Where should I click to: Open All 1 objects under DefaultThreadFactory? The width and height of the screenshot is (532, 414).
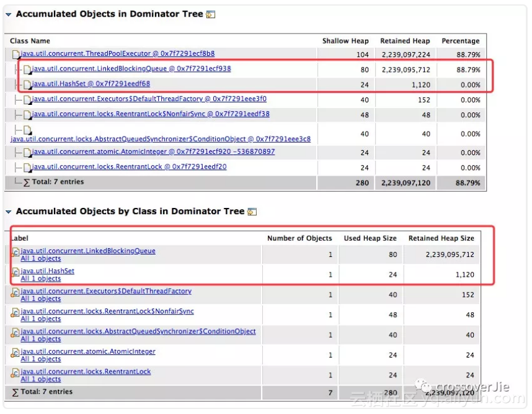point(41,299)
